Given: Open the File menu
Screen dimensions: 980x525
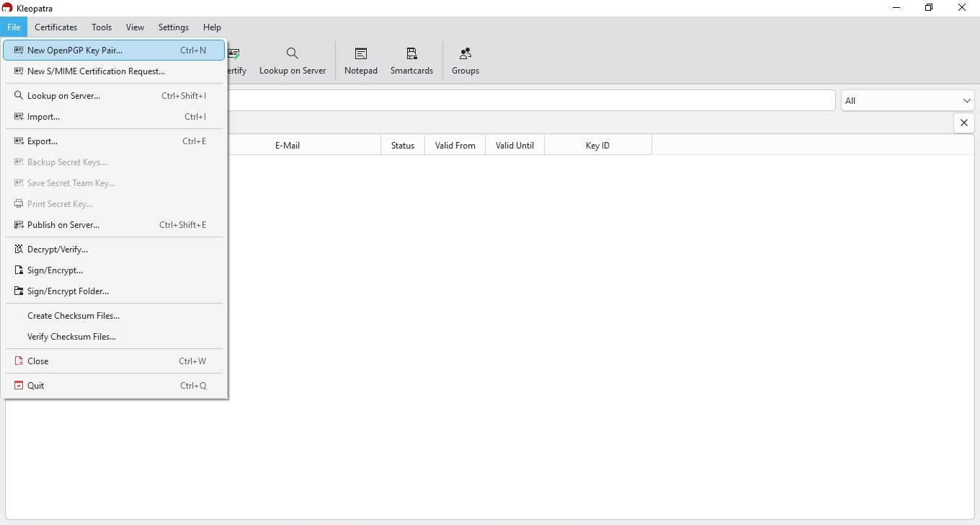Looking at the screenshot, I should (x=14, y=27).
